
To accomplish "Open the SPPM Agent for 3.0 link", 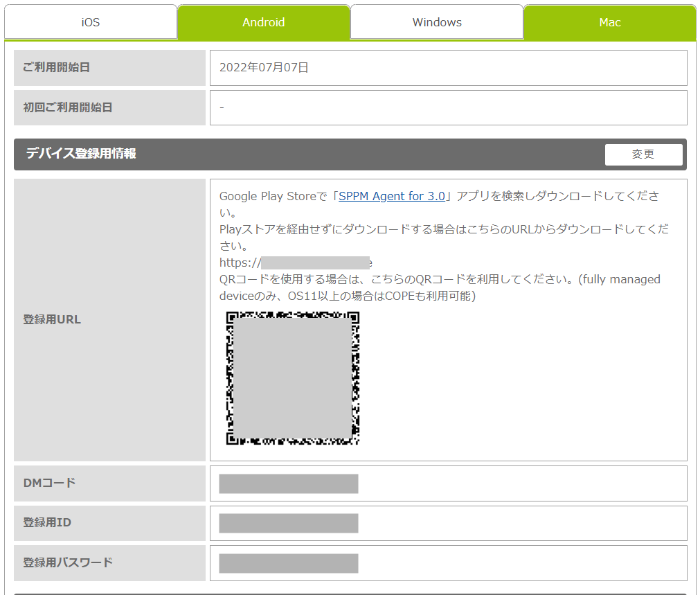I will coord(392,196).
